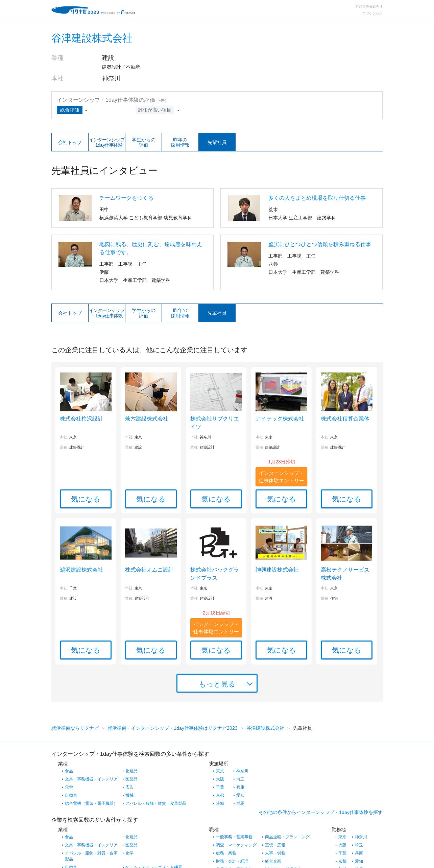Click 鵜沢建設 building thumbnail
This screenshot has height=868, width=434.
tap(86, 543)
